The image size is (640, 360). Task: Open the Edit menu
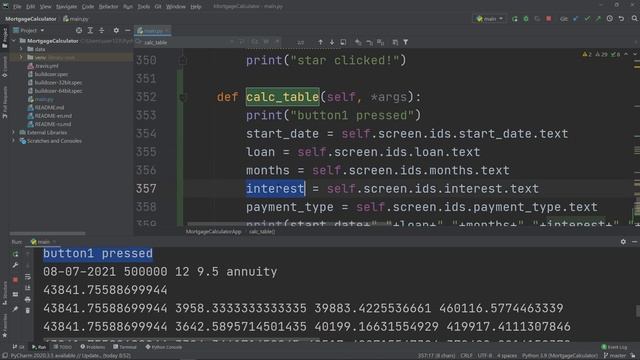pyautogui.click(x=31, y=7)
